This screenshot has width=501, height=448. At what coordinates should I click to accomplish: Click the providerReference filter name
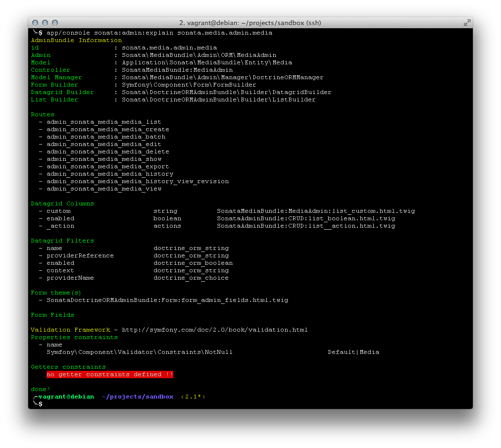point(80,255)
